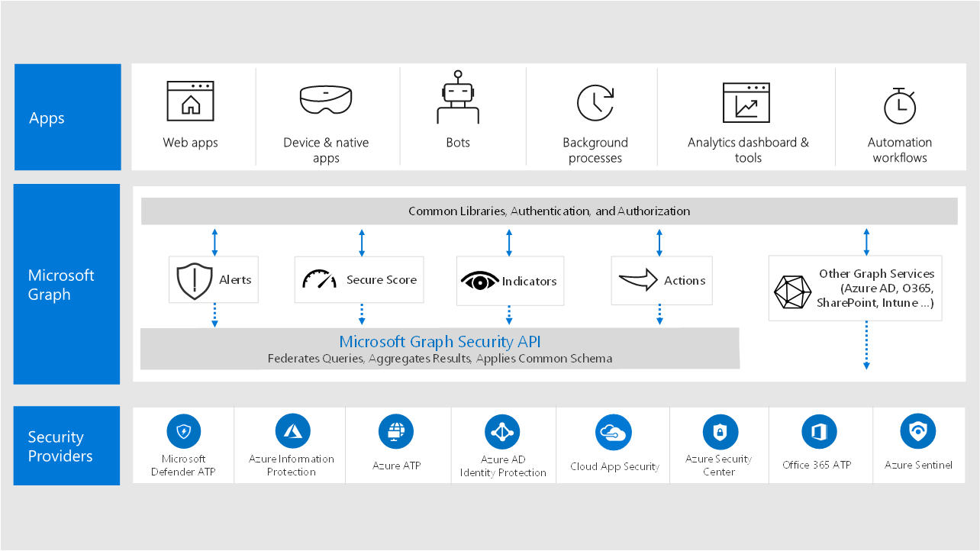
Task: Select the Cloud App Security label
Action: click(614, 467)
